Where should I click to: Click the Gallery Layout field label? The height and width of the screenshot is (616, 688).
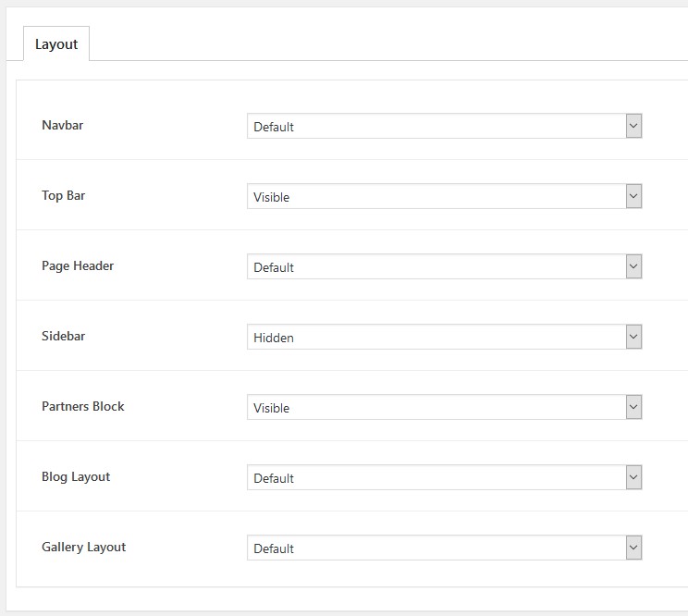[83, 547]
